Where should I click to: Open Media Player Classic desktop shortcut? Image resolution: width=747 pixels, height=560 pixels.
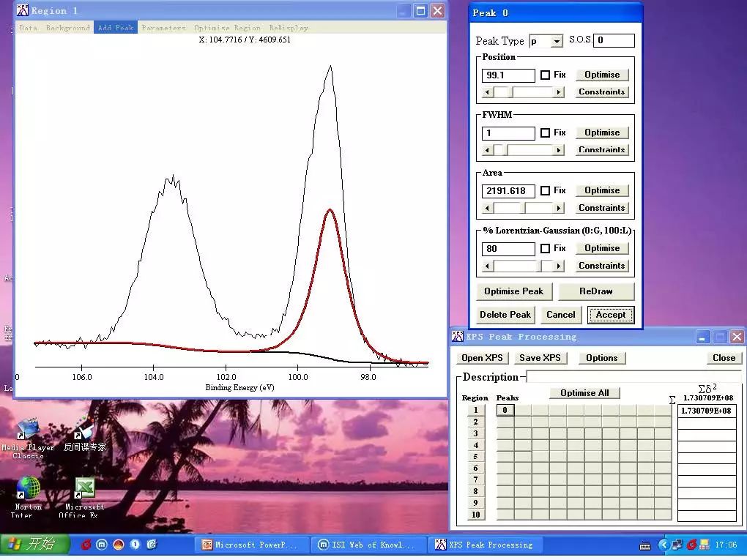click(28, 438)
